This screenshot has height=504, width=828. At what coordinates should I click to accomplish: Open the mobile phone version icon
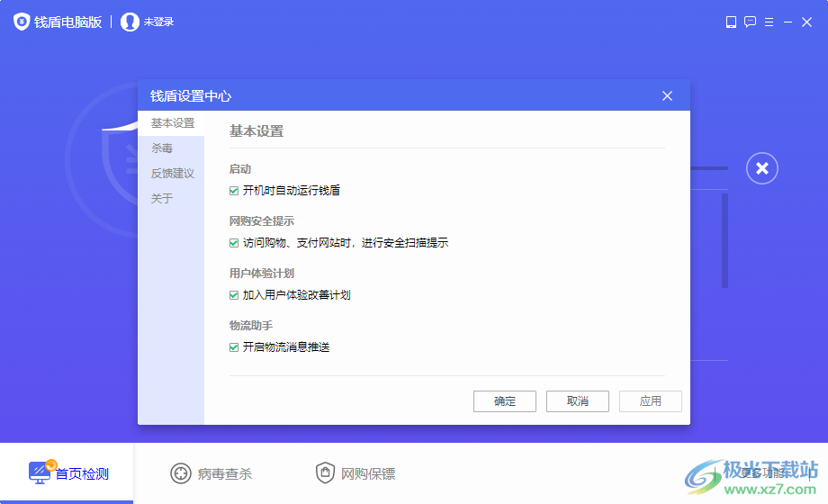coord(731,22)
